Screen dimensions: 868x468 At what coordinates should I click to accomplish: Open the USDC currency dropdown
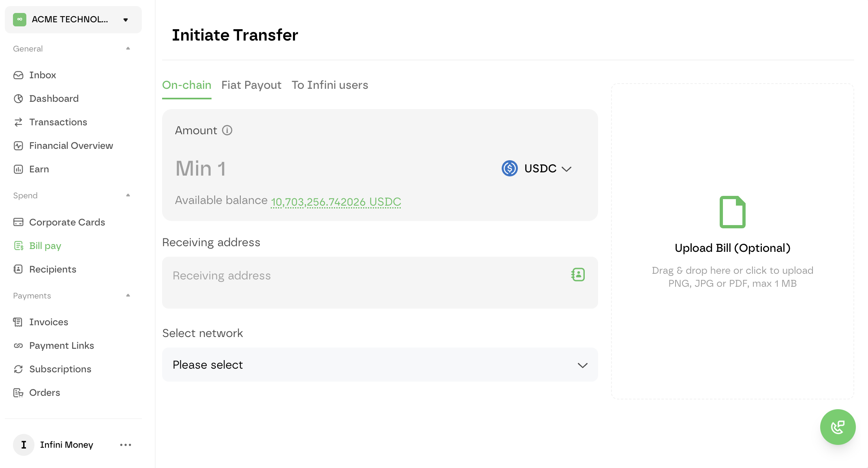pyautogui.click(x=537, y=168)
